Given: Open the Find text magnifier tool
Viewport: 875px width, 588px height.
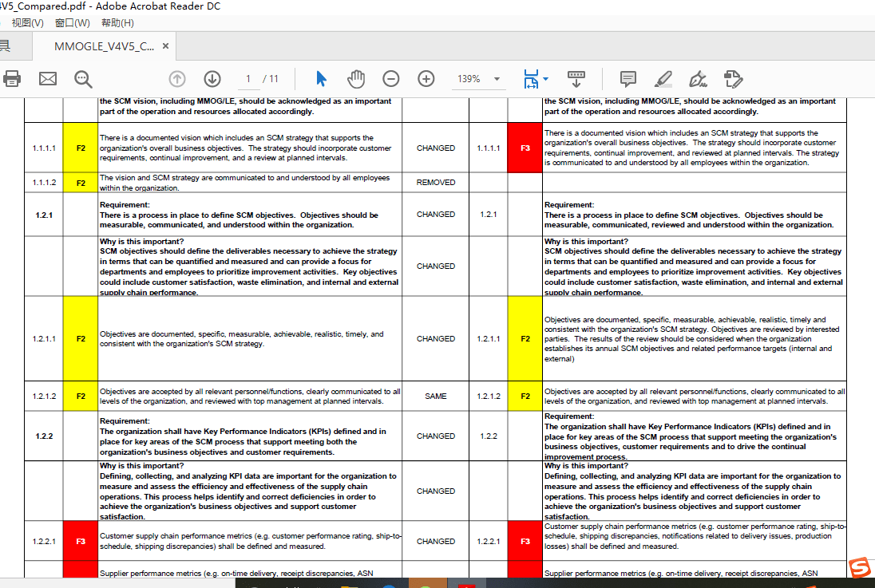Looking at the screenshot, I should pyautogui.click(x=83, y=78).
